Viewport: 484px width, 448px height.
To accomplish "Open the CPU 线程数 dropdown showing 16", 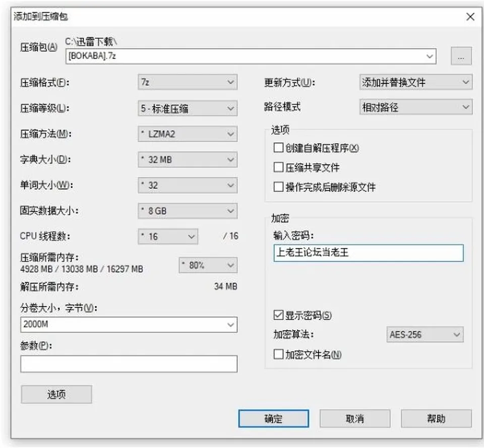I will [168, 236].
